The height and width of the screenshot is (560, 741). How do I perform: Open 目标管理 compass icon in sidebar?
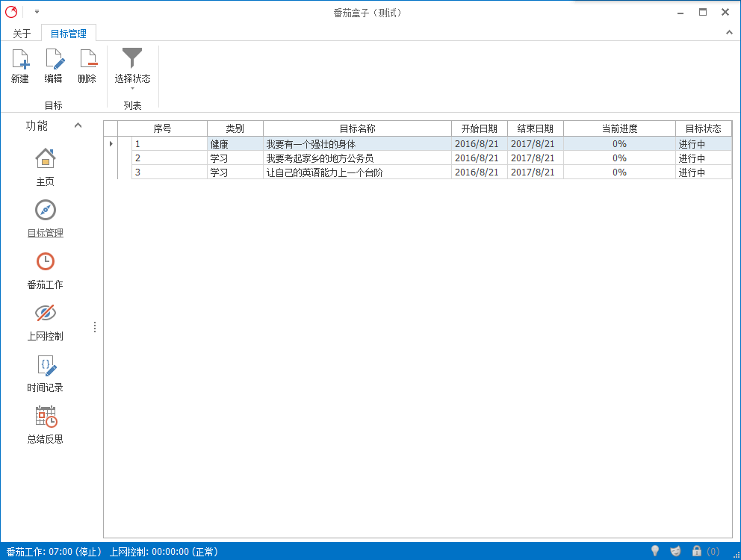click(46, 210)
